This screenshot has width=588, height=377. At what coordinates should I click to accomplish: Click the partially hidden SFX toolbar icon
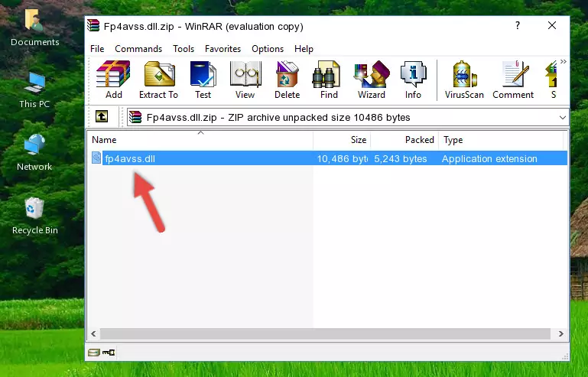click(x=551, y=80)
